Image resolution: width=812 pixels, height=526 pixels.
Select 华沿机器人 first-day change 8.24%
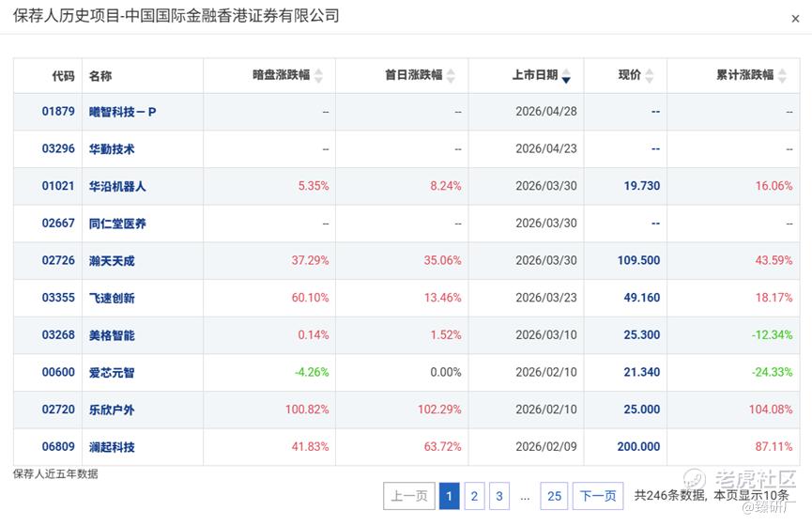[x=446, y=186]
